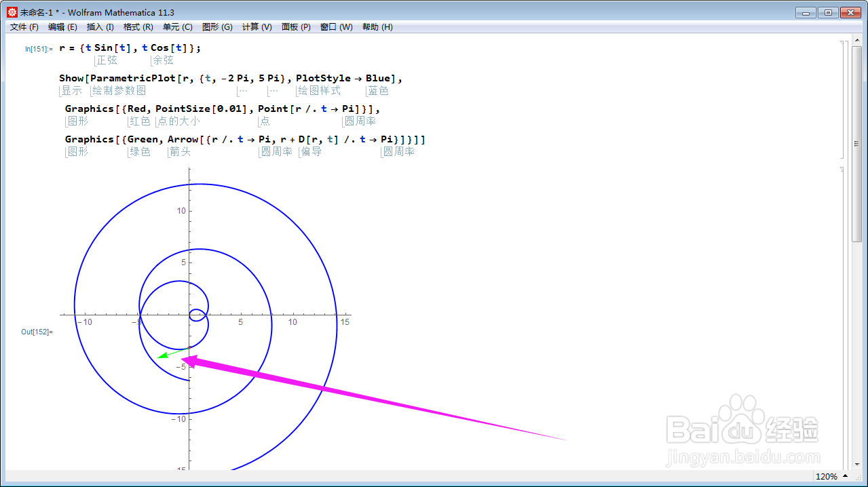Open the 120% magnification dropdown

tap(831, 477)
